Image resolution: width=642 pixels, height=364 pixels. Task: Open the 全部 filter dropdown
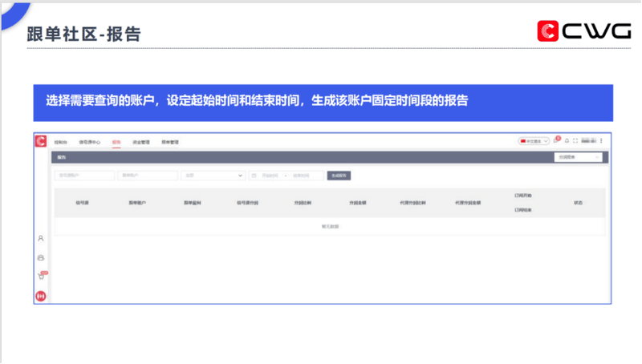[213, 176]
